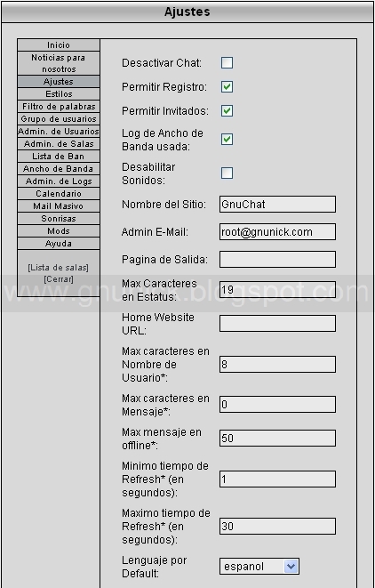375x588 pixels.
Task: Click the Minimo tiempo de Refresh field
Action: coord(277,479)
